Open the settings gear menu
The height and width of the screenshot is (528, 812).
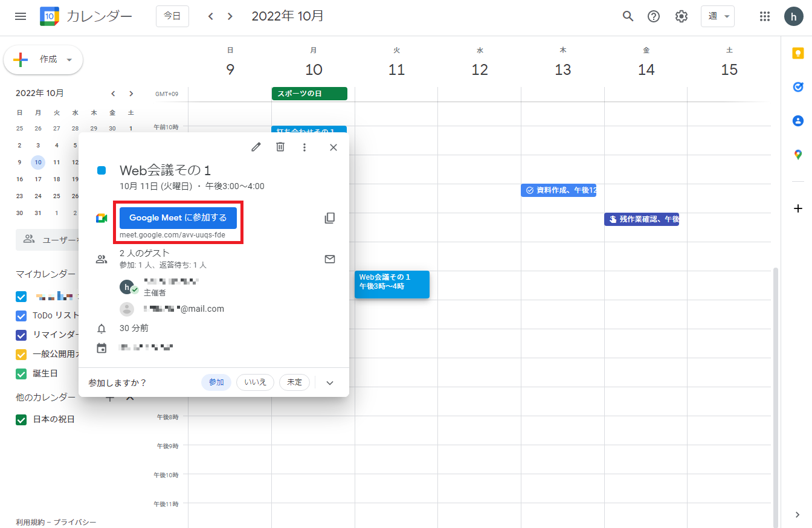coord(681,16)
